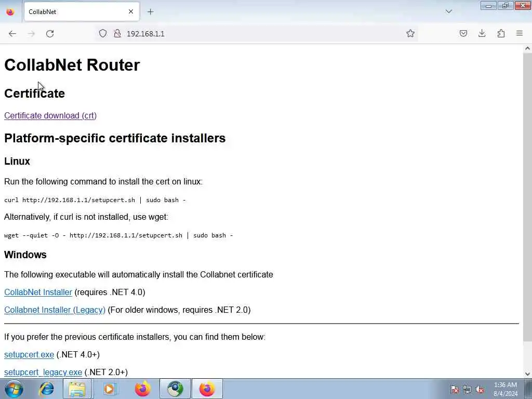The image size is (532, 399).
Task: Select the CollabNet browser tab
Action: click(82, 12)
